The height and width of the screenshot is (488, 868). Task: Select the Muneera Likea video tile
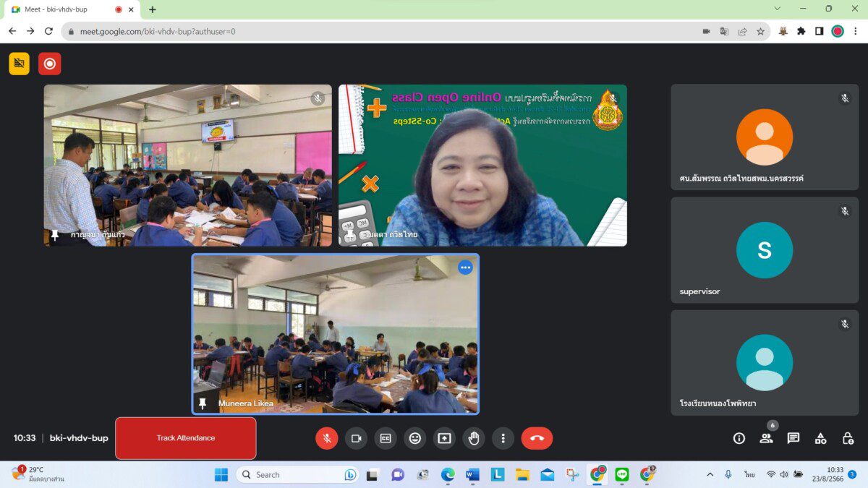[x=336, y=334]
